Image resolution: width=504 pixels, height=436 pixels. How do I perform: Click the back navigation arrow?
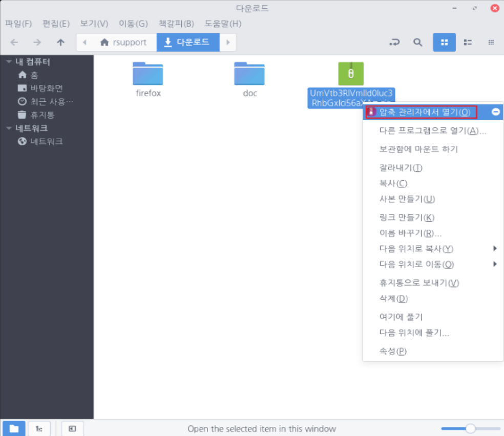[14, 42]
